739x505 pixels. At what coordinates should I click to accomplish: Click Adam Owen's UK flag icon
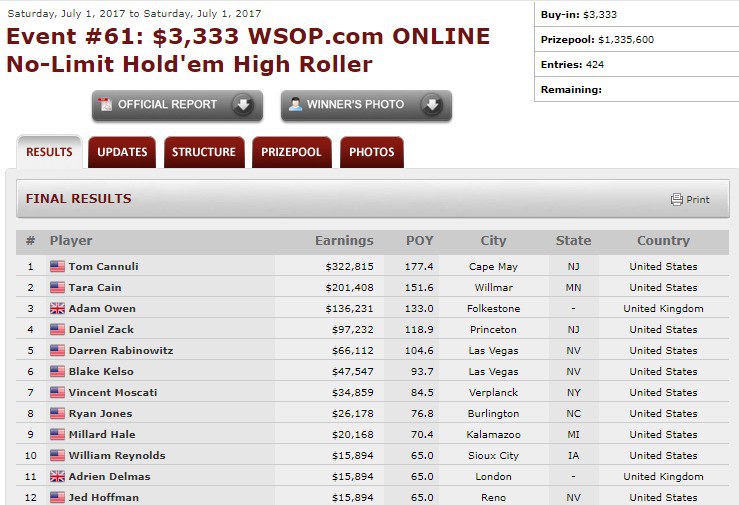(x=57, y=309)
